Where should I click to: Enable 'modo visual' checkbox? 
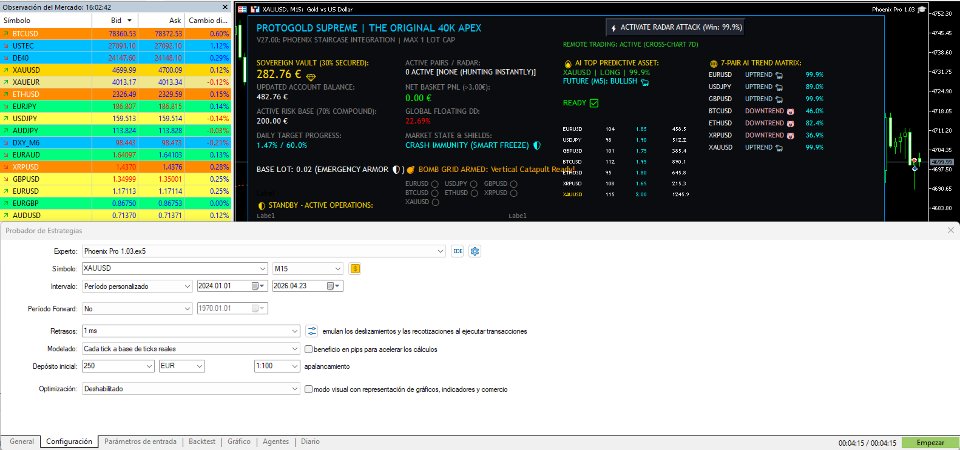tap(309, 389)
